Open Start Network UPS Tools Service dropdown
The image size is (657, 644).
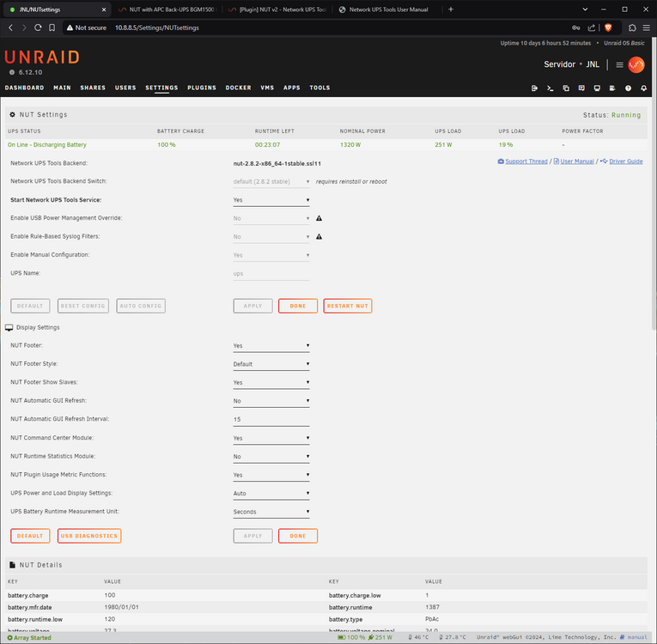(271, 200)
